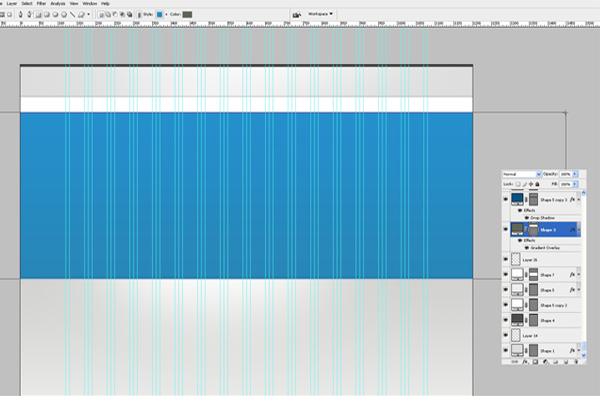Toggle the style link chain button
Image resolution: width=600 pixels, height=396 pixels.
[x=139, y=15]
